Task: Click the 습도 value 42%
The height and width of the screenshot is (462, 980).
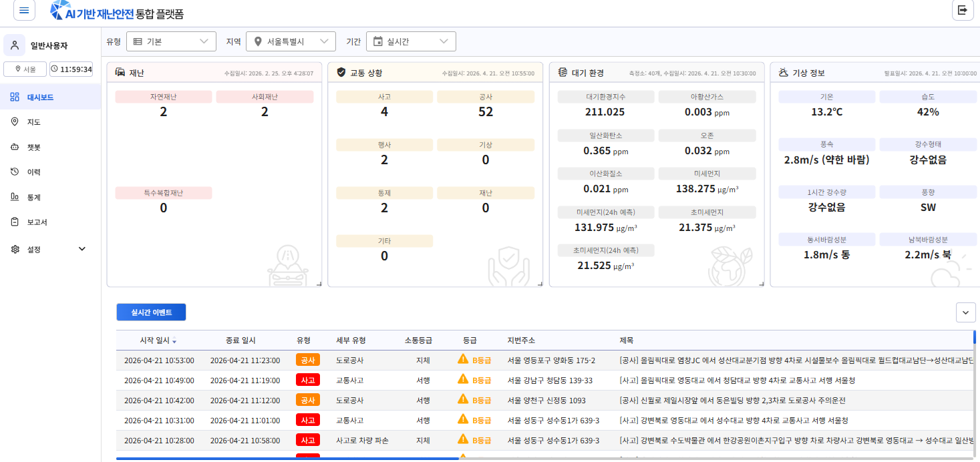Action: [928, 112]
